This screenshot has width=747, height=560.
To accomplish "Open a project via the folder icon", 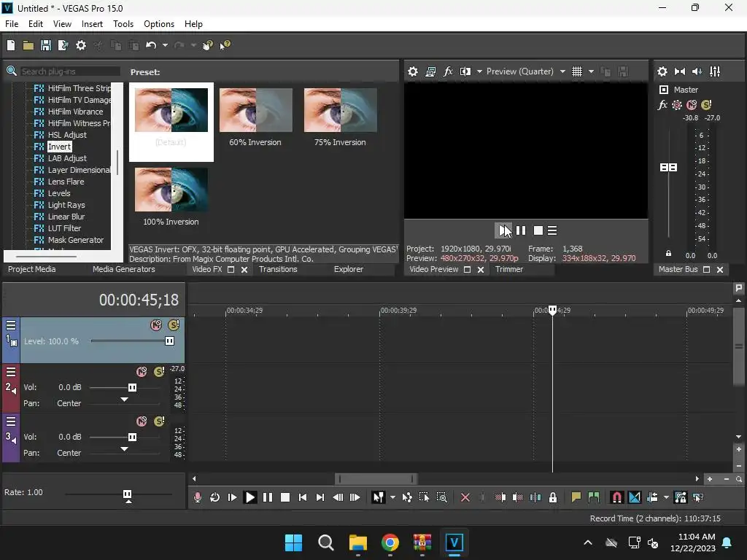I will pyautogui.click(x=28, y=45).
